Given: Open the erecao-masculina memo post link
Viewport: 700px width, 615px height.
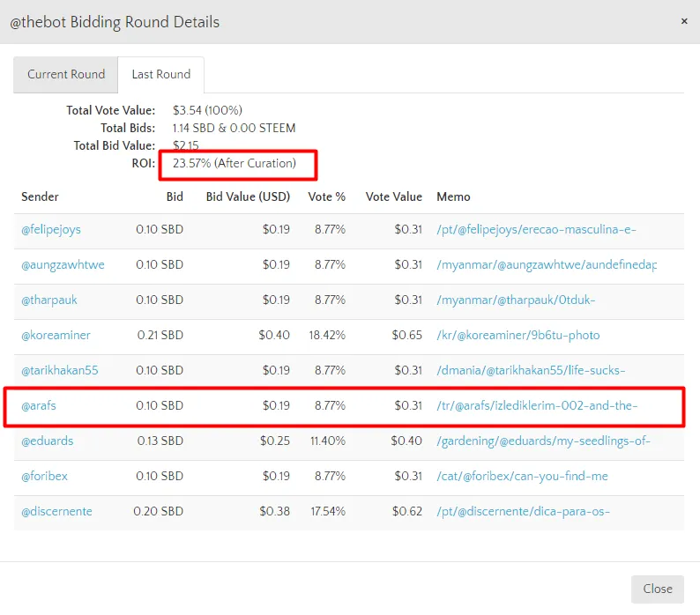Looking at the screenshot, I should pyautogui.click(x=536, y=229).
